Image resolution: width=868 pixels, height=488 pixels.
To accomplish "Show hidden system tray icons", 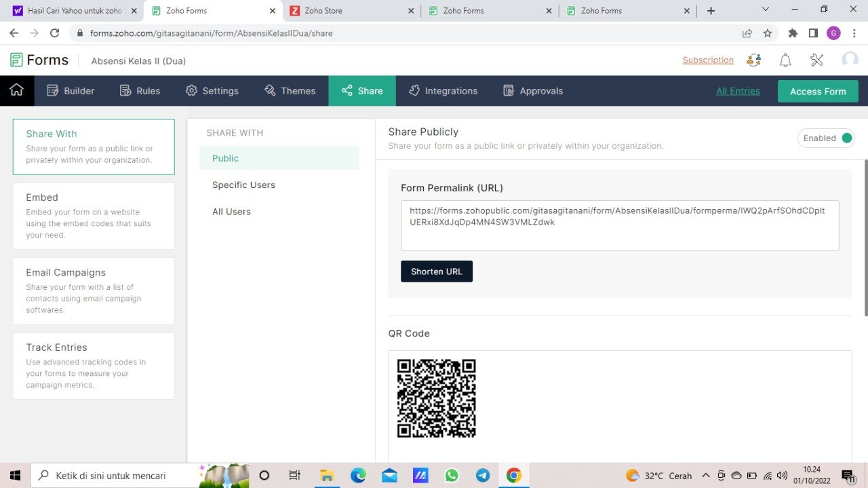I will (705, 476).
